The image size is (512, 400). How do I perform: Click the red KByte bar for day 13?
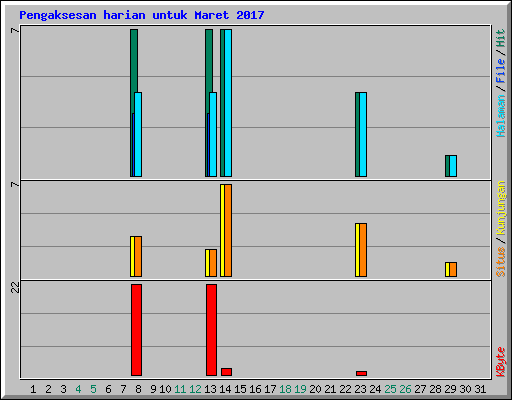pyautogui.click(x=211, y=330)
